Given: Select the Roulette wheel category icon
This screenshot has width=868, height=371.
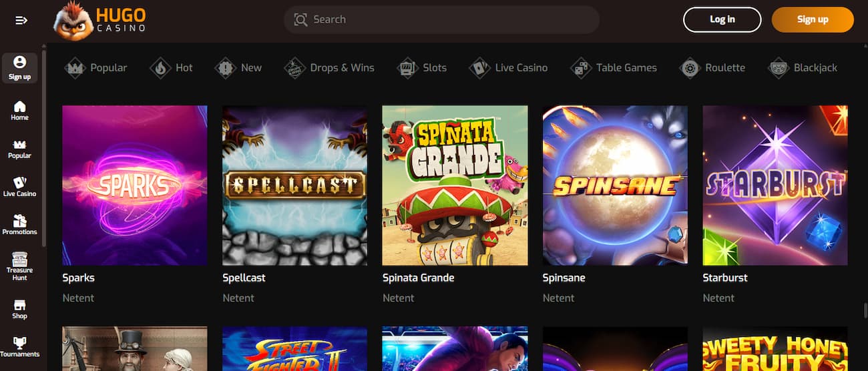Looking at the screenshot, I should coord(690,68).
